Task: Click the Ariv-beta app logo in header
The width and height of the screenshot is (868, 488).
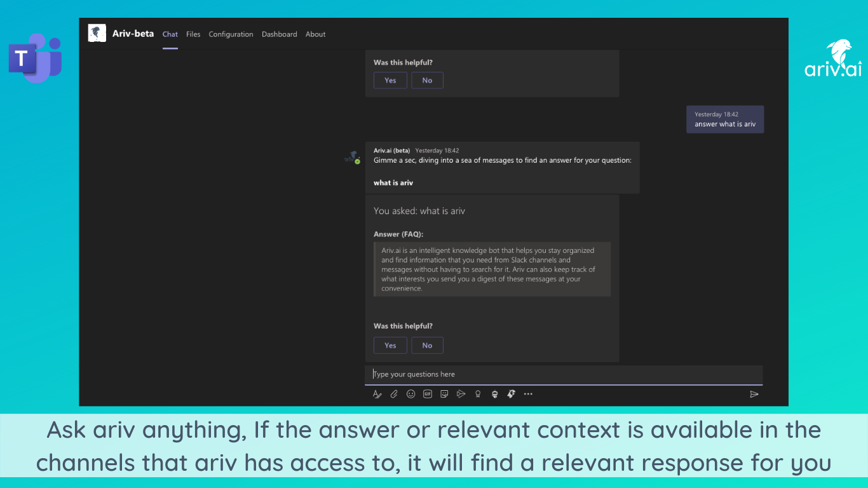Action: (x=97, y=34)
